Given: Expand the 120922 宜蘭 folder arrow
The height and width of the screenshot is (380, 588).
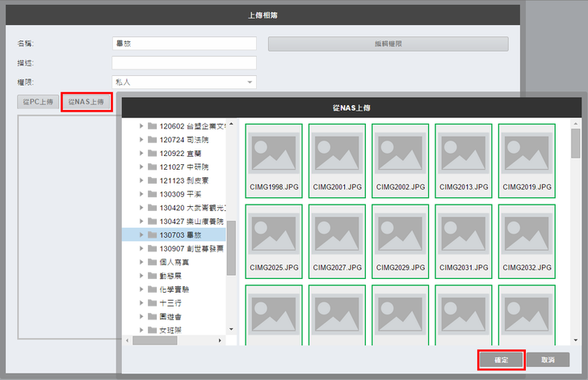Looking at the screenshot, I should point(141,153).
